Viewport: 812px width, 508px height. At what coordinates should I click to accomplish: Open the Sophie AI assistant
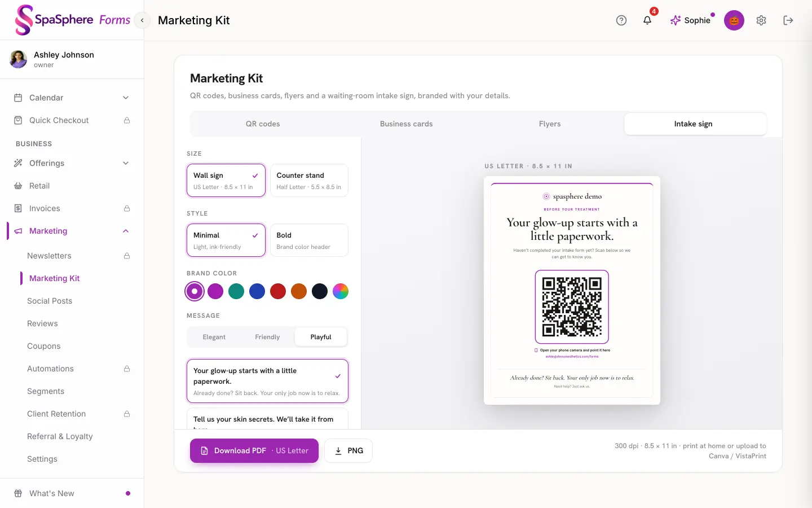tap(691, 20)
